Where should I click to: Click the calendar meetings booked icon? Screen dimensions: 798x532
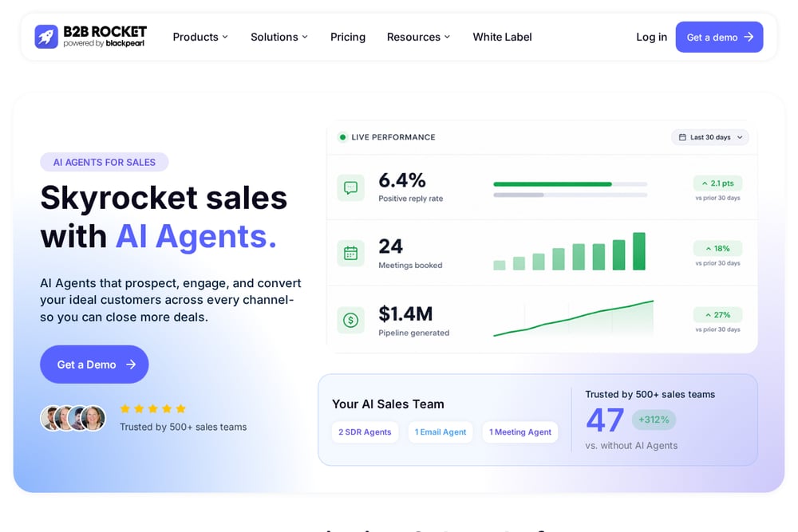(x=350, y=254)
